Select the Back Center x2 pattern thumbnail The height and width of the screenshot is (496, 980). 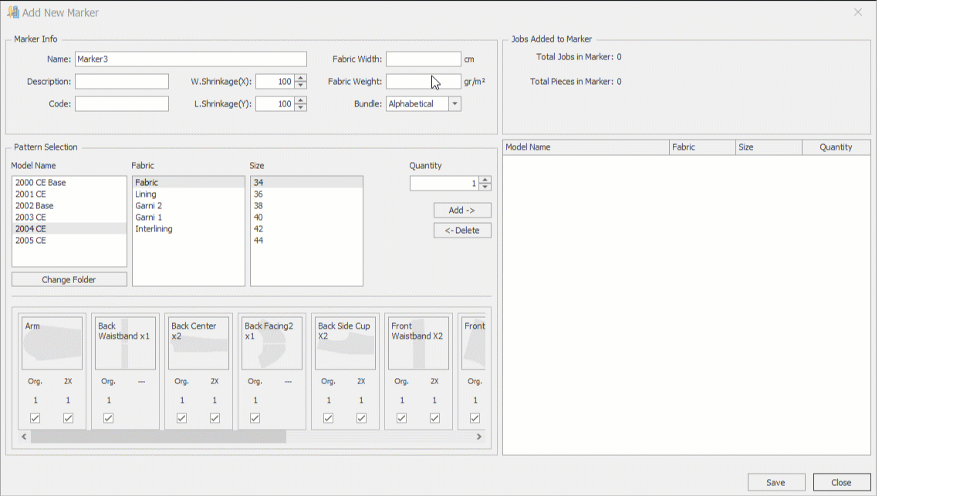pyautogui.click(x=198, y=343)
